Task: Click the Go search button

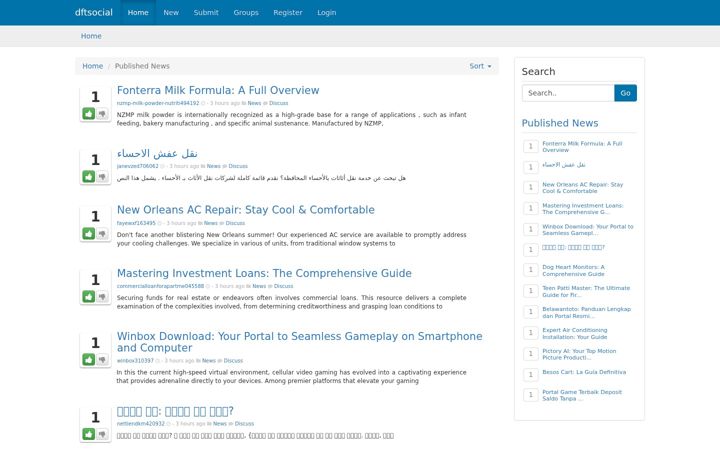Action: pyautogui.click(x=625, y=93)
